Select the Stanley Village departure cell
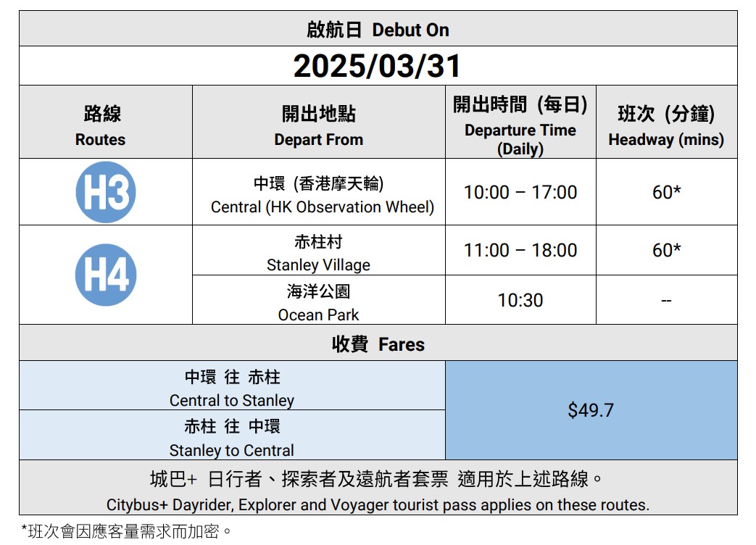The image size is (756, 545). point(318,252)
